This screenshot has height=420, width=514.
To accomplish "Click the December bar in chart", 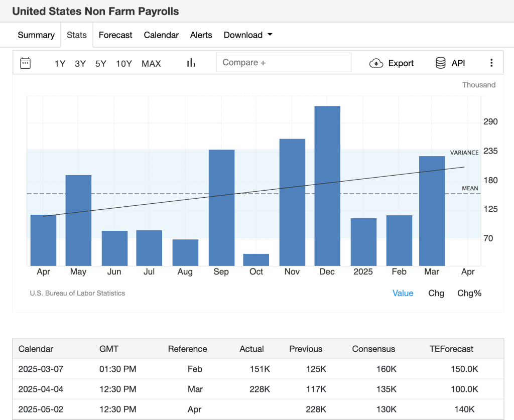I will [327, 186].
